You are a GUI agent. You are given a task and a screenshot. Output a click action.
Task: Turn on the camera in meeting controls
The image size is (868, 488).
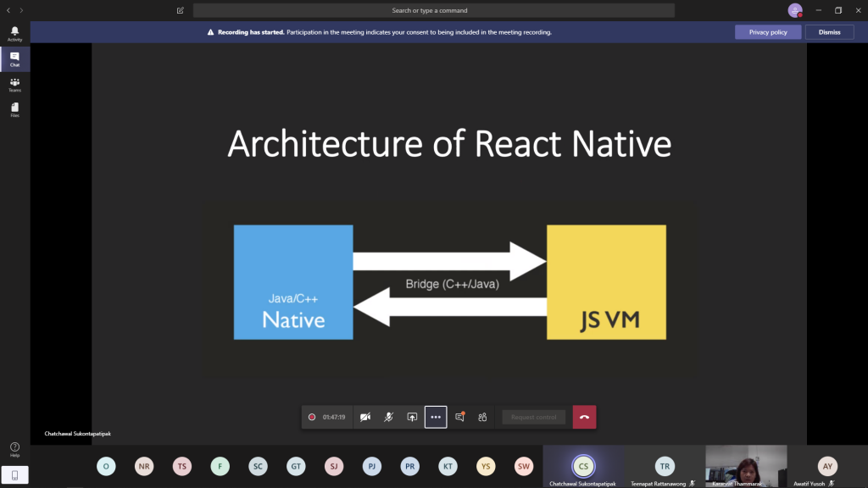pos(365,417)
